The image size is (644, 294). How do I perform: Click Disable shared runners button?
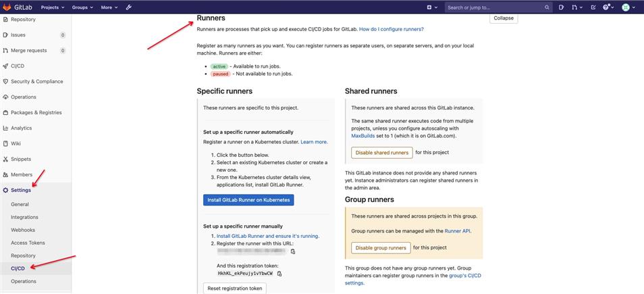pyautogui.click(x=382, y=153)
